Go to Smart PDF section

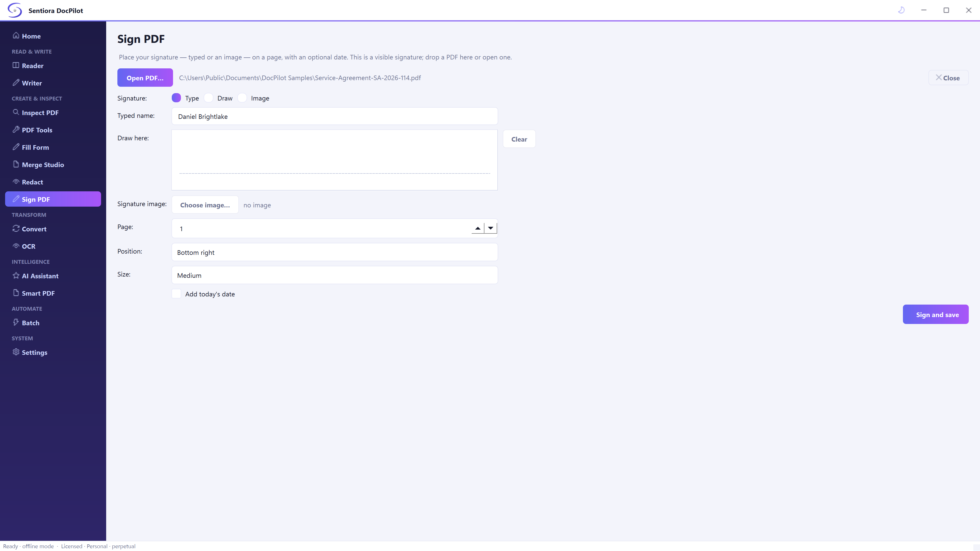coord(53,293)
